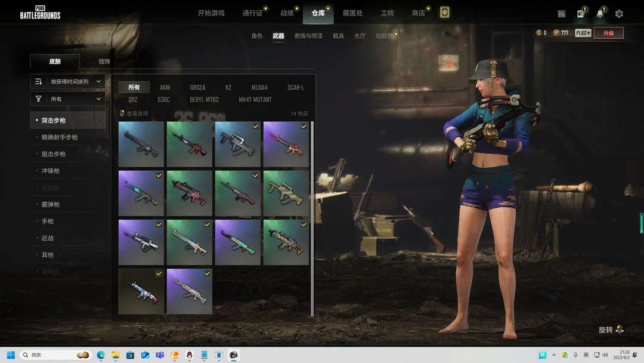Viewport: 644px width, 363px height.
Task: Open Microsoft Teams from the taskbar
Action: tap(160, 355)
